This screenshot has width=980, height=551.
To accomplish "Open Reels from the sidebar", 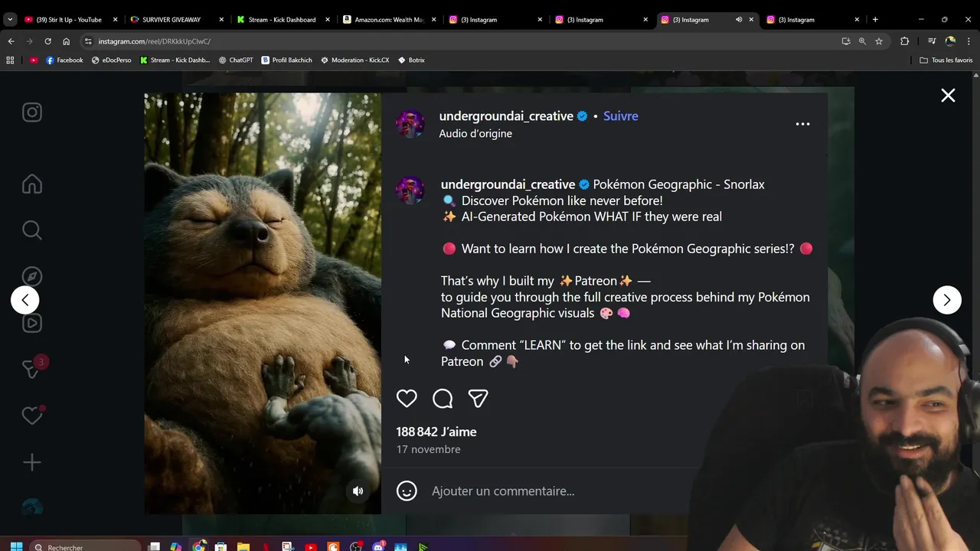I will pos(32,323).
